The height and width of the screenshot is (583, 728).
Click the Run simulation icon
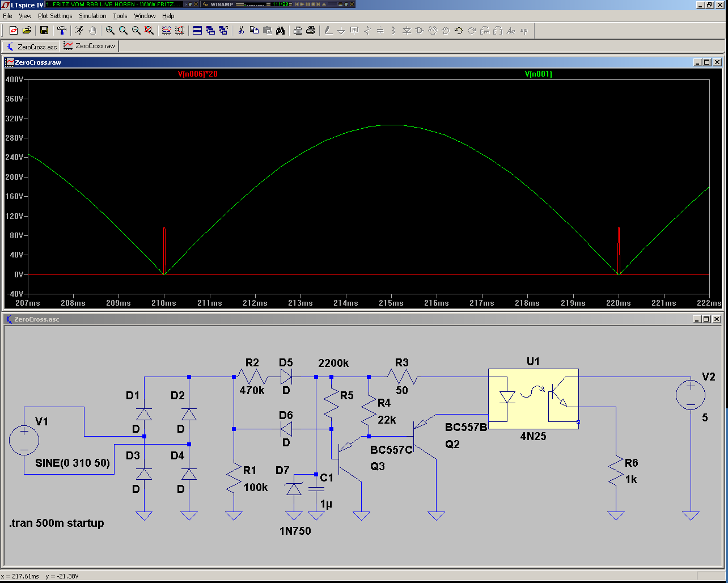(x=79, y=31)
